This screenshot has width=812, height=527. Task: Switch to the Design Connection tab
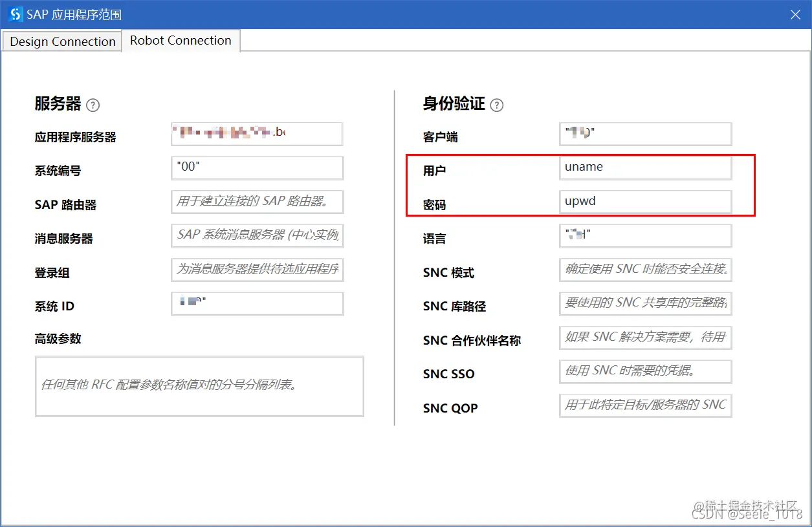pyautogui.click(x=61, y=41)
